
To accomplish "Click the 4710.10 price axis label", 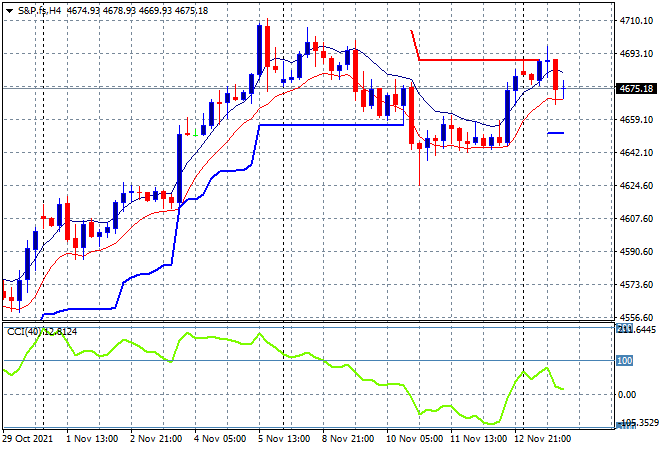I will point(636,21).
